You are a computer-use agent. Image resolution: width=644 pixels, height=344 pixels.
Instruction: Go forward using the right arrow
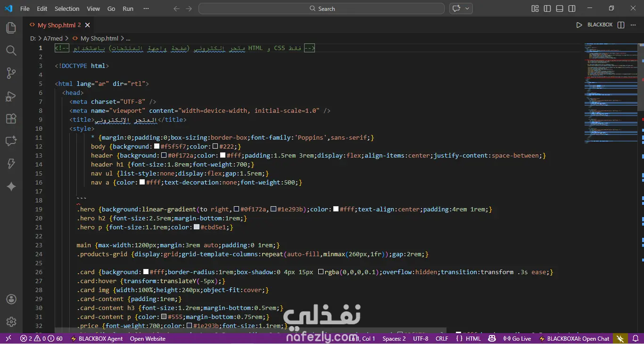(189, 8)
